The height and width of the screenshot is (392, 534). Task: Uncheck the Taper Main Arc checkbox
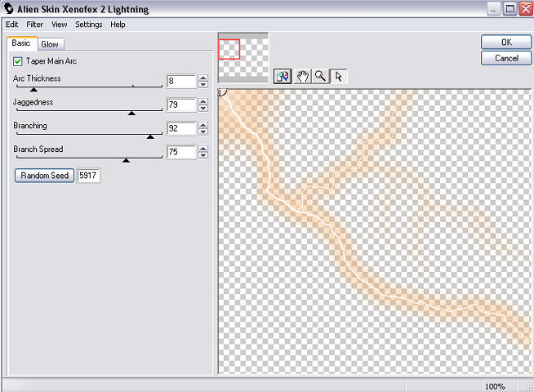(17, 61)
